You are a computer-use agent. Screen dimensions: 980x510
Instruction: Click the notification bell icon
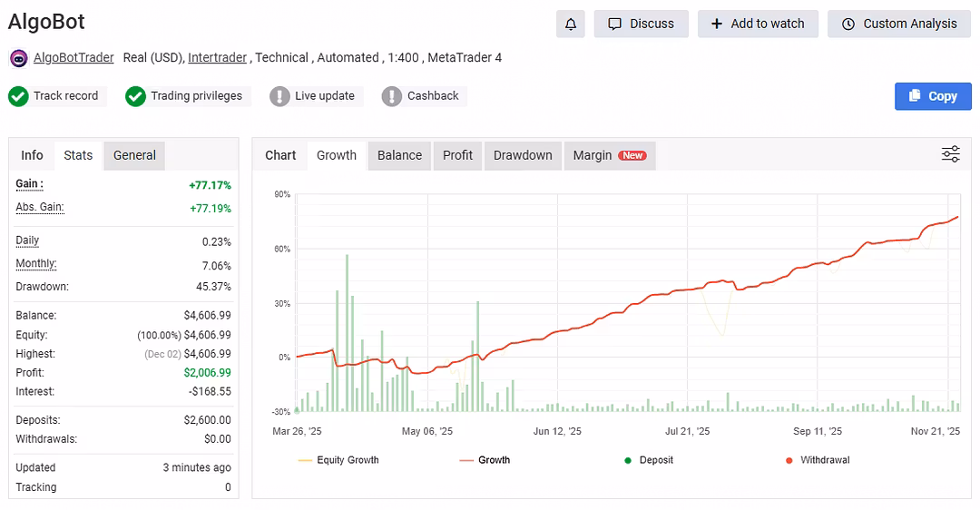(570, 24)
